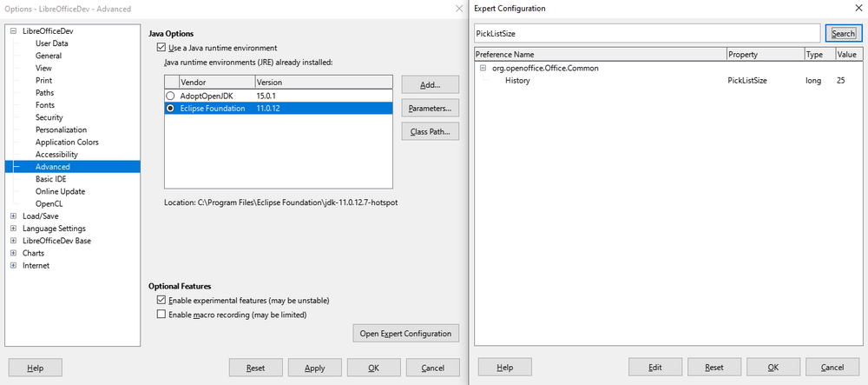The image size is (868, 385).
Task: Expand the LibreOfficeDev Base tree node
Action: coord(13,241)
